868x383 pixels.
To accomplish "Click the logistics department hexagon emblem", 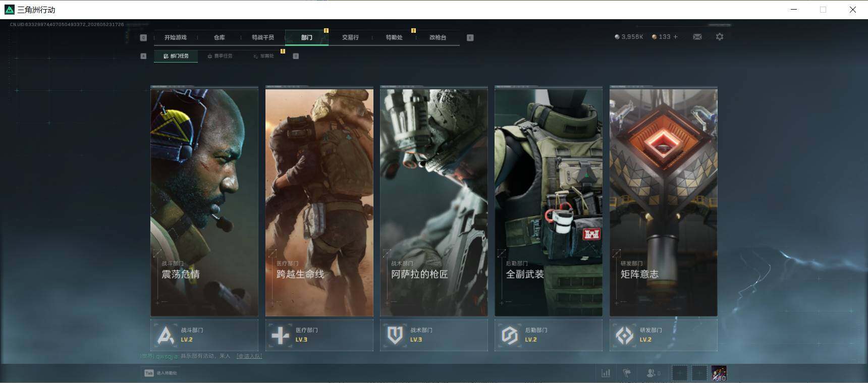I will tap(510, 335).
